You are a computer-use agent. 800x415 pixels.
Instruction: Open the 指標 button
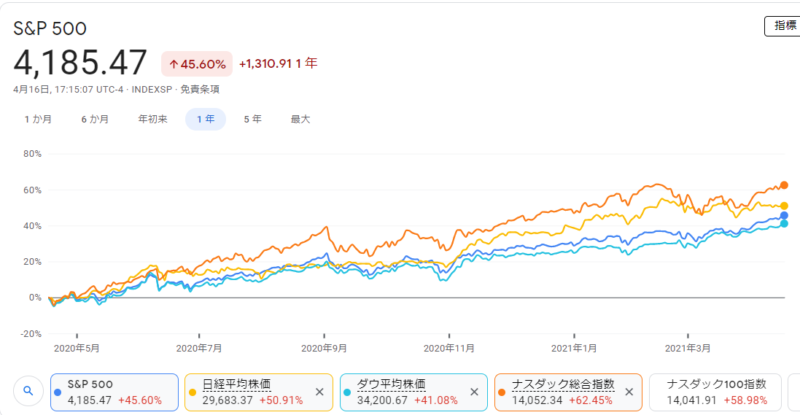pyautogui.click(x=783, y=26)
